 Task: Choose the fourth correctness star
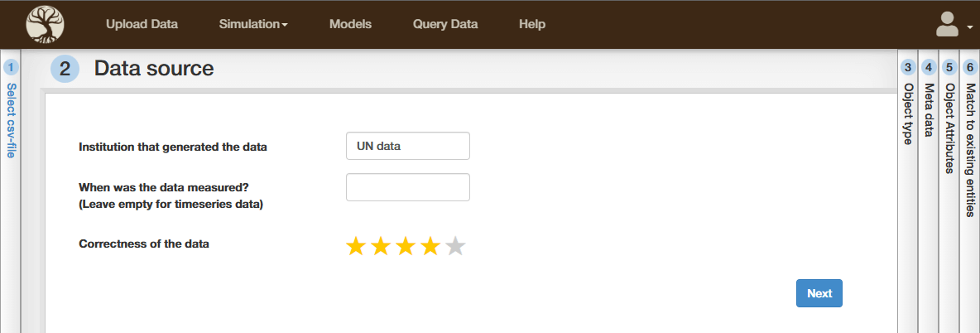[x=430, y=246]
